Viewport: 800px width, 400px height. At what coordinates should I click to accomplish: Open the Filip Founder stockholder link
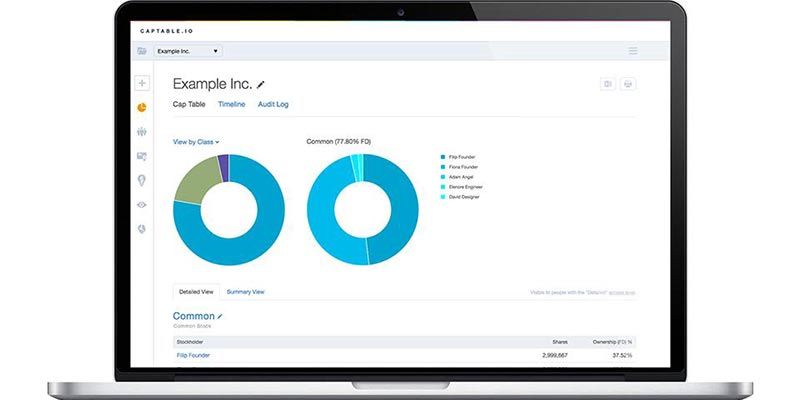[x=193, y=355]
